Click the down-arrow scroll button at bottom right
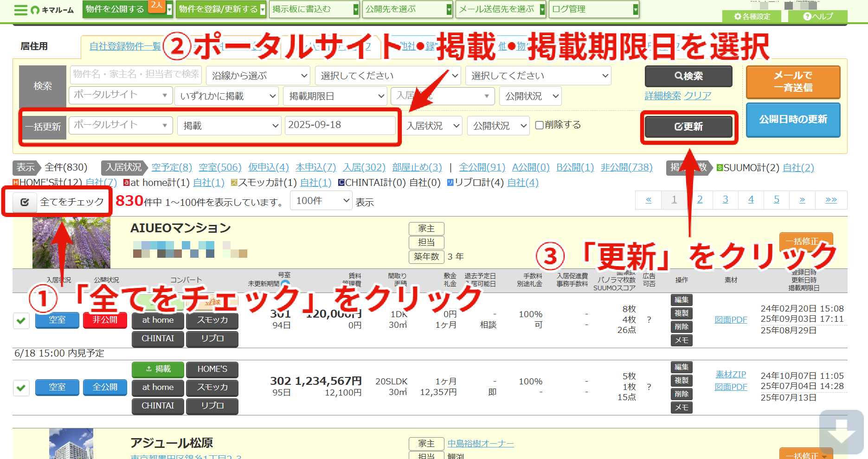This screenshot has height=459, width=868. 841,432
